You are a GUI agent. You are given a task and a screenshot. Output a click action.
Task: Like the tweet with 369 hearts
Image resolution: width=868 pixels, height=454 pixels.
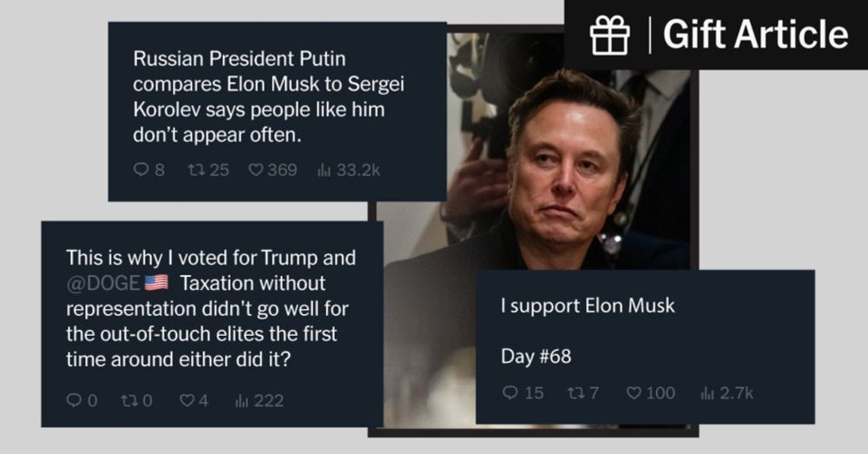point(256,169)
